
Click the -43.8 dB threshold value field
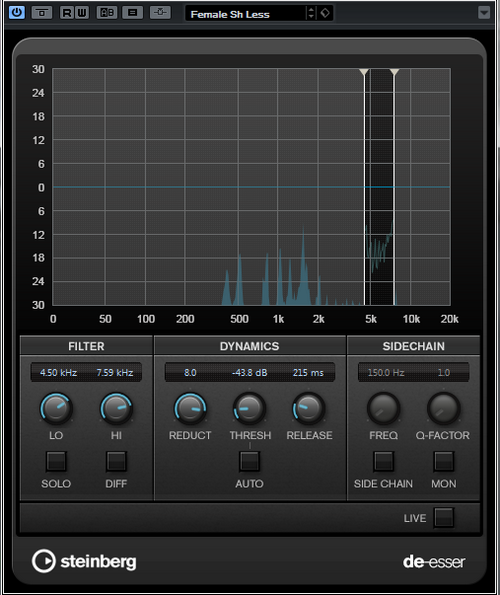[x=250, y=373]
